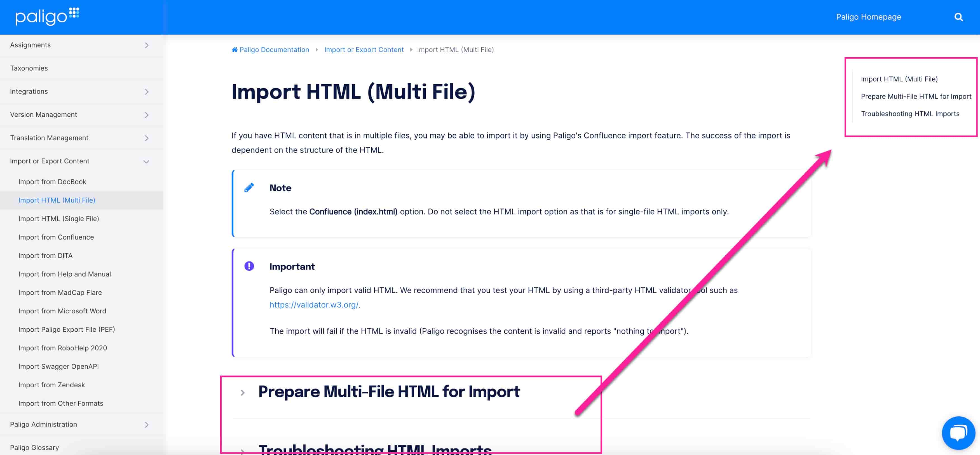980x455 pixels.
Task: Open the search magnifier icon
Action: pyautogui.click(x=958, y=17)
